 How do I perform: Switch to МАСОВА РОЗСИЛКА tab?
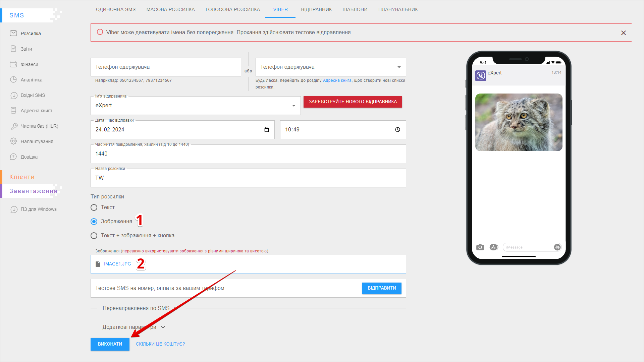[170, 9]
